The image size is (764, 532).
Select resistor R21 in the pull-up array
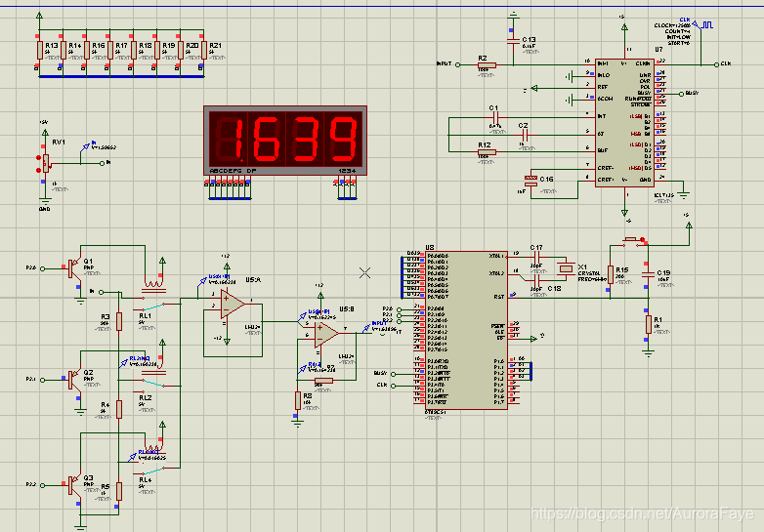coord(203,50)
